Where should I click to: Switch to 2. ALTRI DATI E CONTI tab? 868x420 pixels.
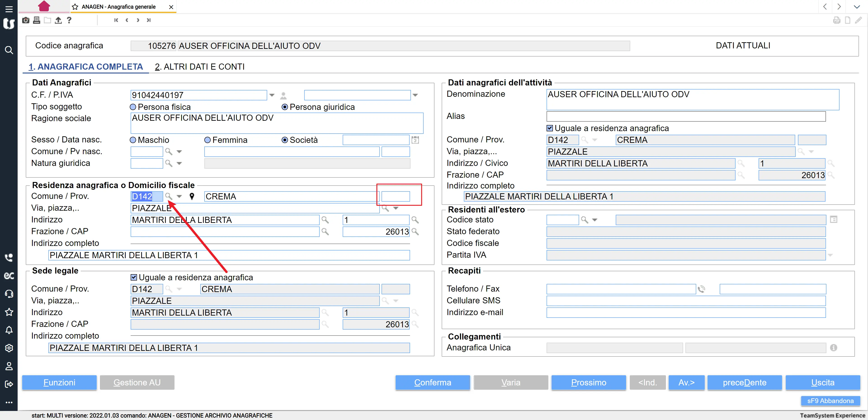click(200, 67)
